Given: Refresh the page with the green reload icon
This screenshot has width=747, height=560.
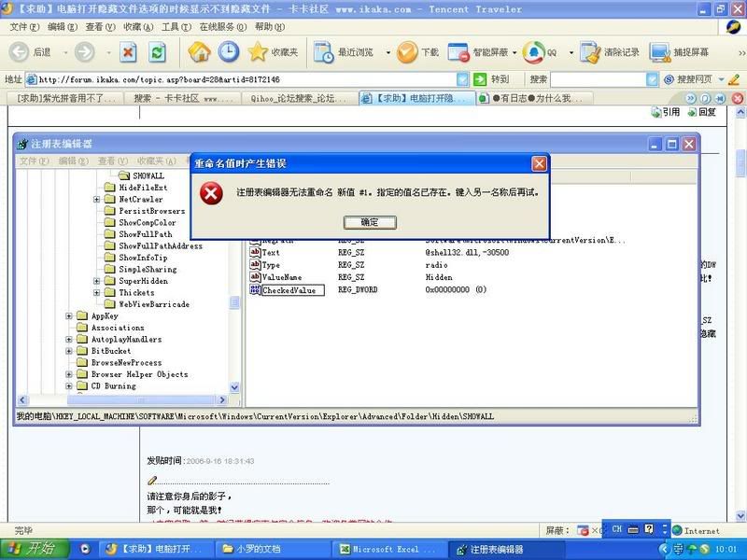Looking at the screenshot, I should pos(157,52).
